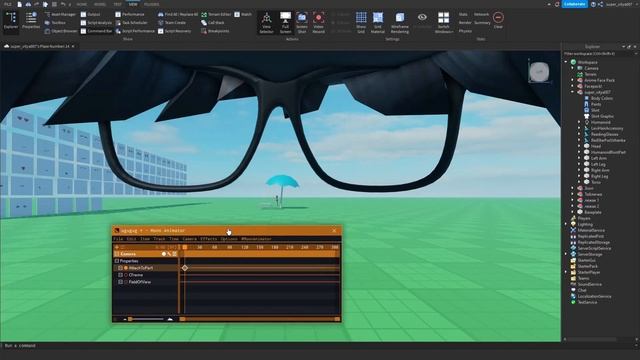Open Script Recovery window
This screenshot has height=360, width=640.
(x=174, y=31)
